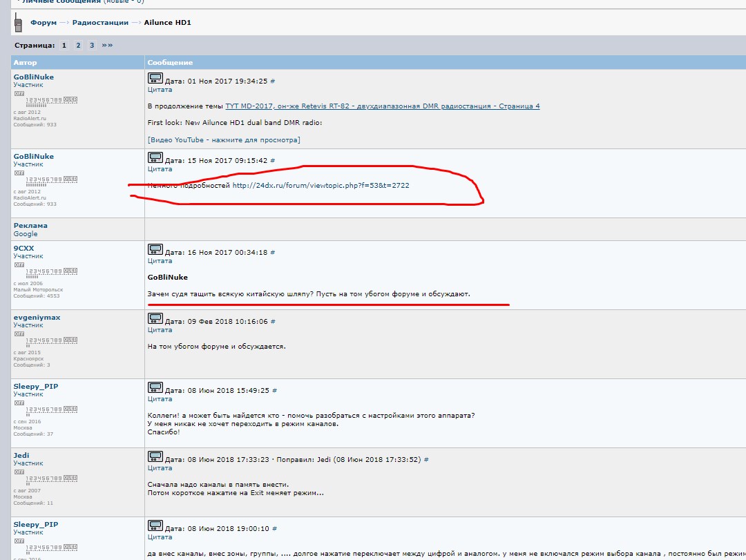Open # permalink of 08 Июн 2018 19:00:10 post
This screenshot has width=746, height=560.
(x=274, y=529)
